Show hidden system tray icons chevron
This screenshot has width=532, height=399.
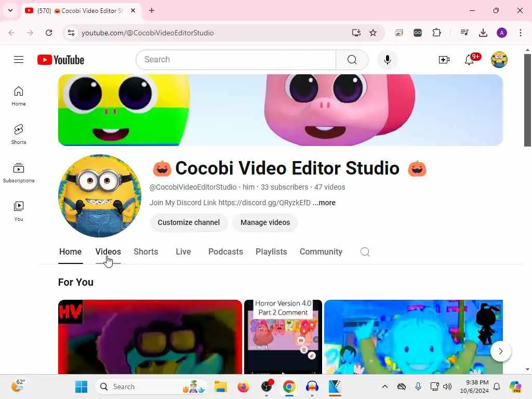pyautogui.click(x=385, y=387)
